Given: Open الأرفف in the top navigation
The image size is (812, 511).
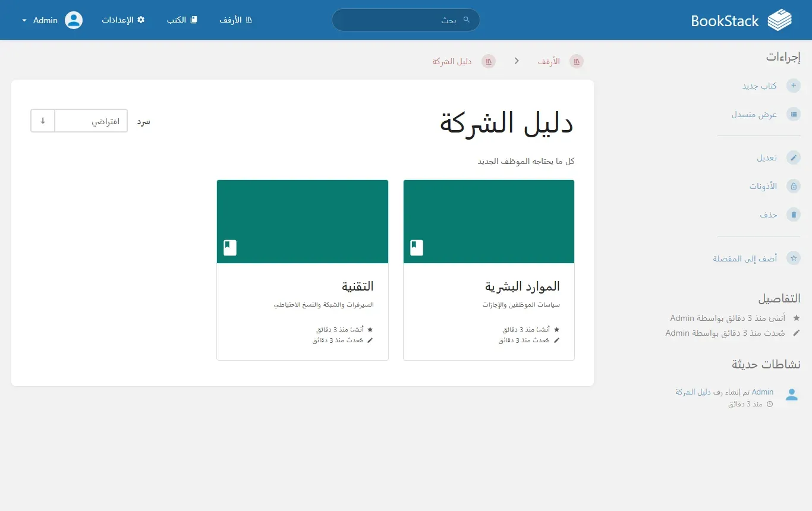Looking at the screenshot, I should pyautogui.click(x=236, y=20).
